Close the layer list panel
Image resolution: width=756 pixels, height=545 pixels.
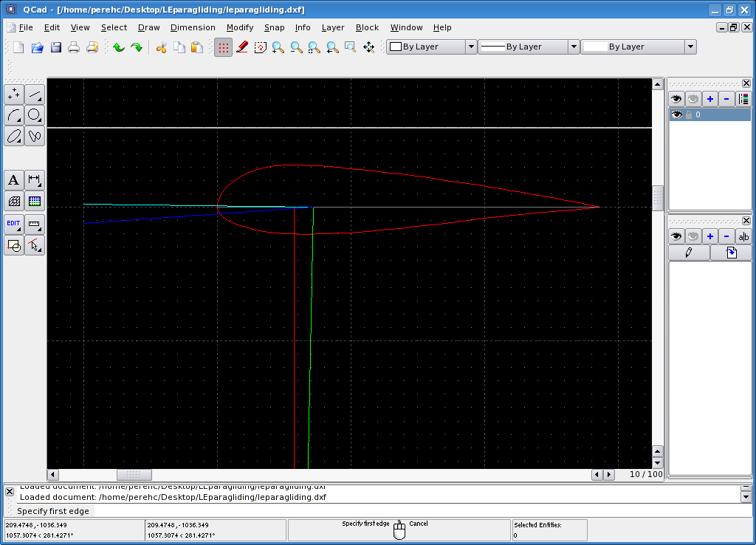tap(746, 83)
